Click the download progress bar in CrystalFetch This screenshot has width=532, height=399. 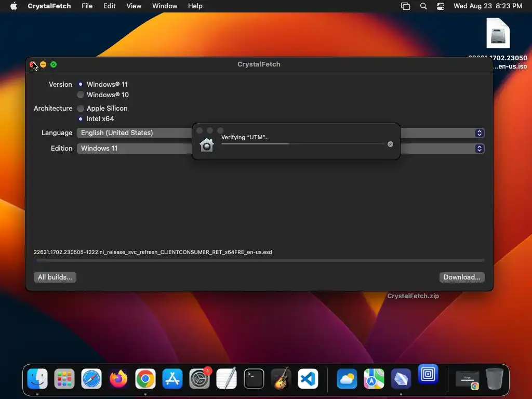(260, 260)
